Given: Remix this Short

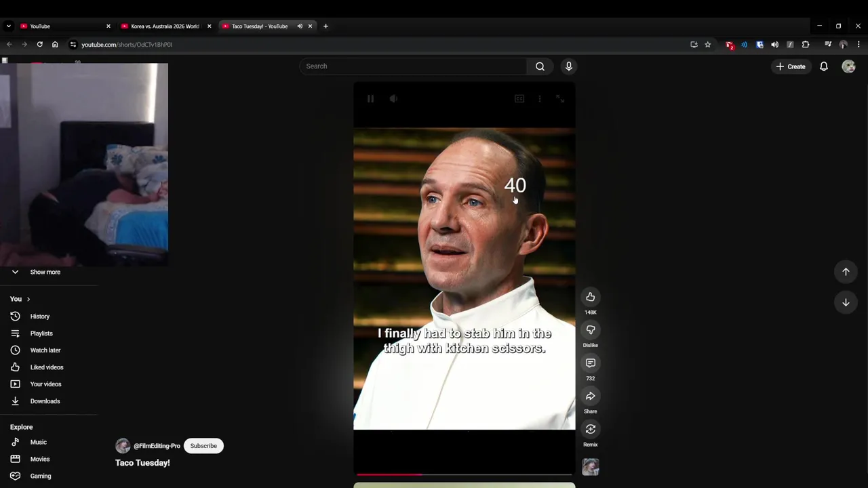Looking at the screenshot, I should coord(591,429).
